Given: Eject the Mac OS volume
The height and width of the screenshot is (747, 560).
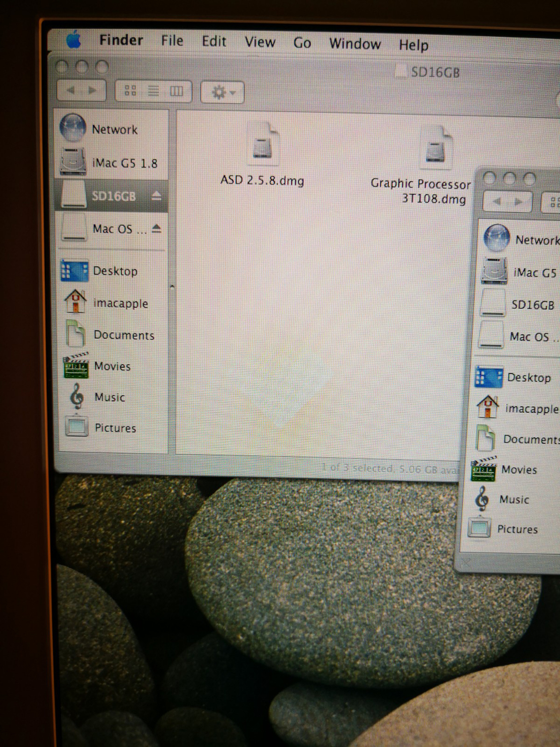Looking at the screenshot, I should [156, 229].
